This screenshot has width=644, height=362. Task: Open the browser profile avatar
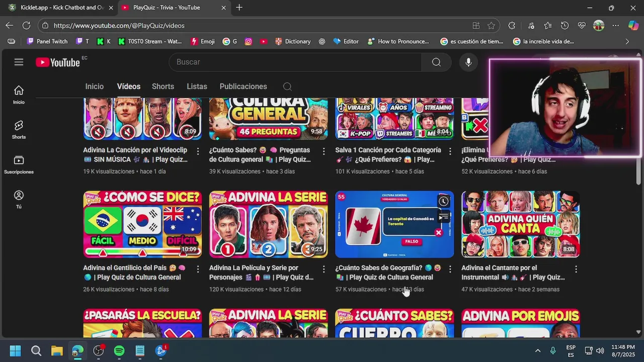[x=598, y=26]
